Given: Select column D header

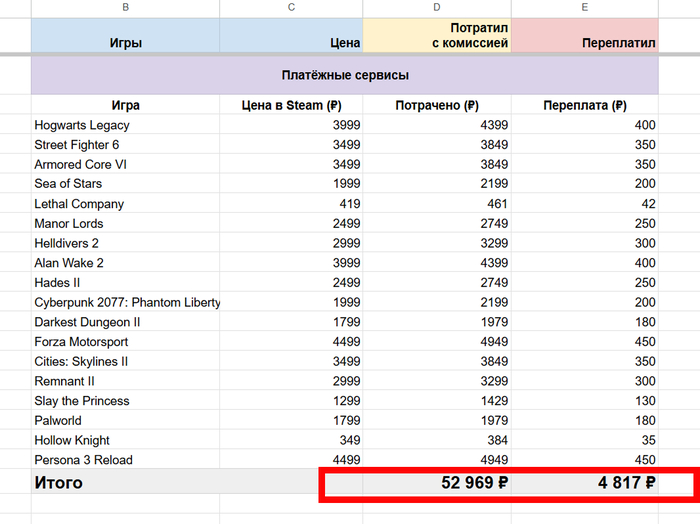Looking at the screenshot, I should (437, 8).
